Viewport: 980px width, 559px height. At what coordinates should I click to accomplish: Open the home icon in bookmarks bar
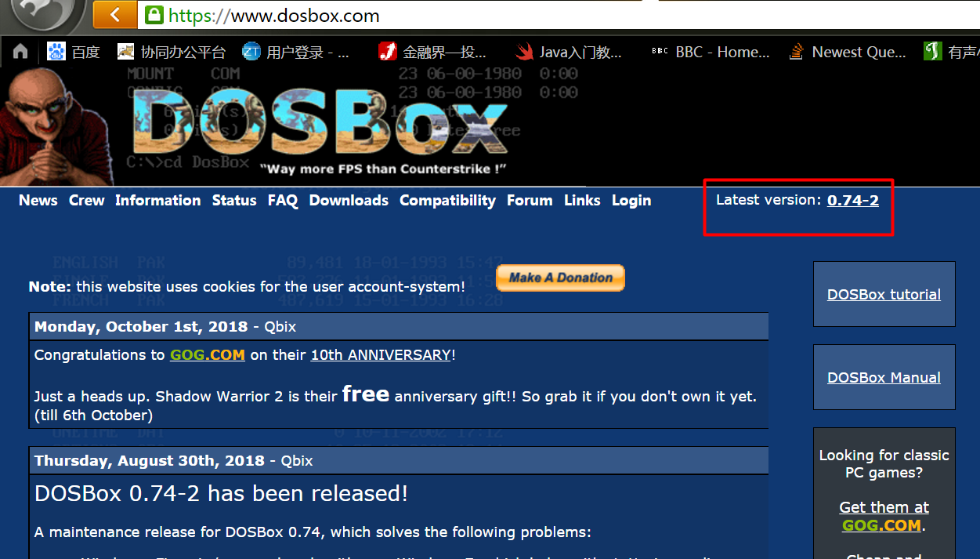pyautogui.click(x=20, y=52)
